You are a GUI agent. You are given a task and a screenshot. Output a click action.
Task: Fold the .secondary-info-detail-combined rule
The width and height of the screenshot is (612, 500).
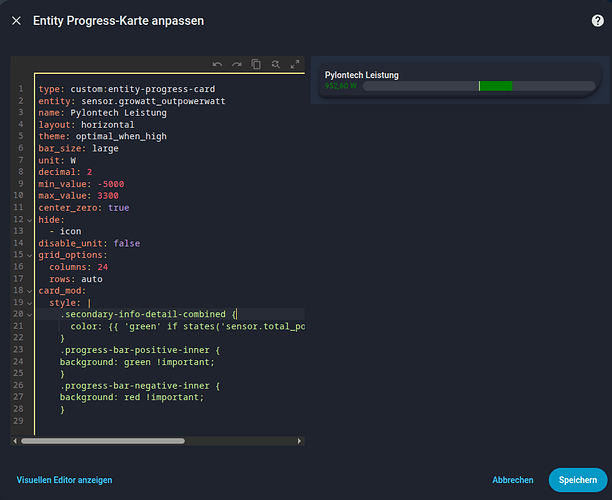pos(30,314)
